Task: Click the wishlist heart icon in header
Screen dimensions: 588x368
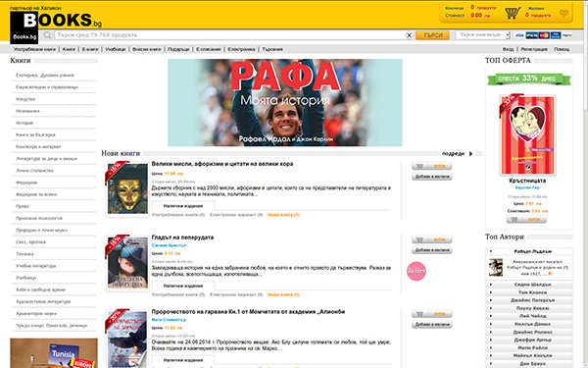Action: pyautogui.click(x=563, y=14)
